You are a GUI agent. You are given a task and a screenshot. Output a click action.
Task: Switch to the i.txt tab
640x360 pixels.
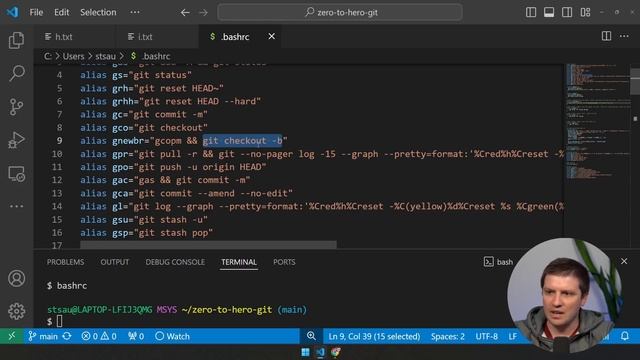(x=158, y=37)
